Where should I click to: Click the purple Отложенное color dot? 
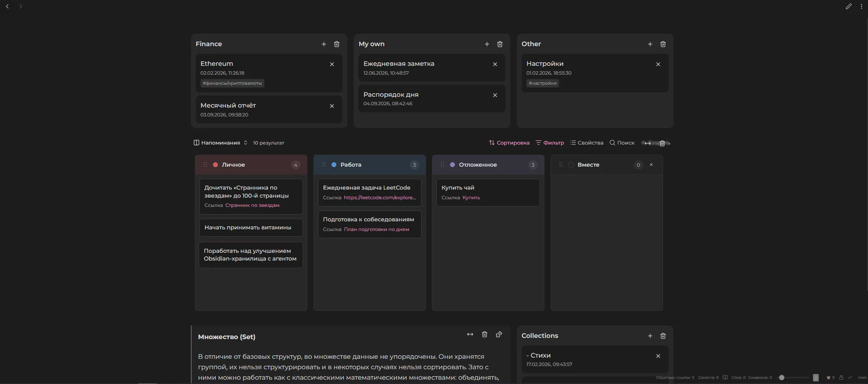click(x=452, y=165)
